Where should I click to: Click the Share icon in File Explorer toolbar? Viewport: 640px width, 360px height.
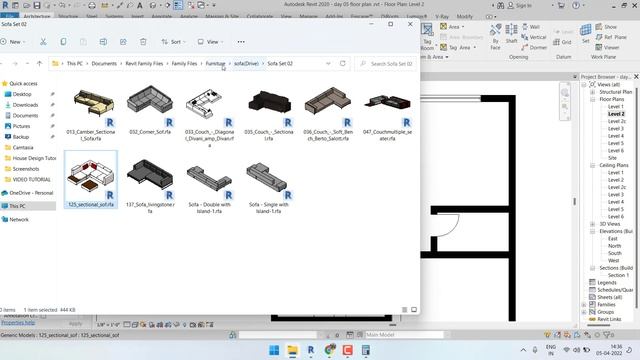coord(123,42)
